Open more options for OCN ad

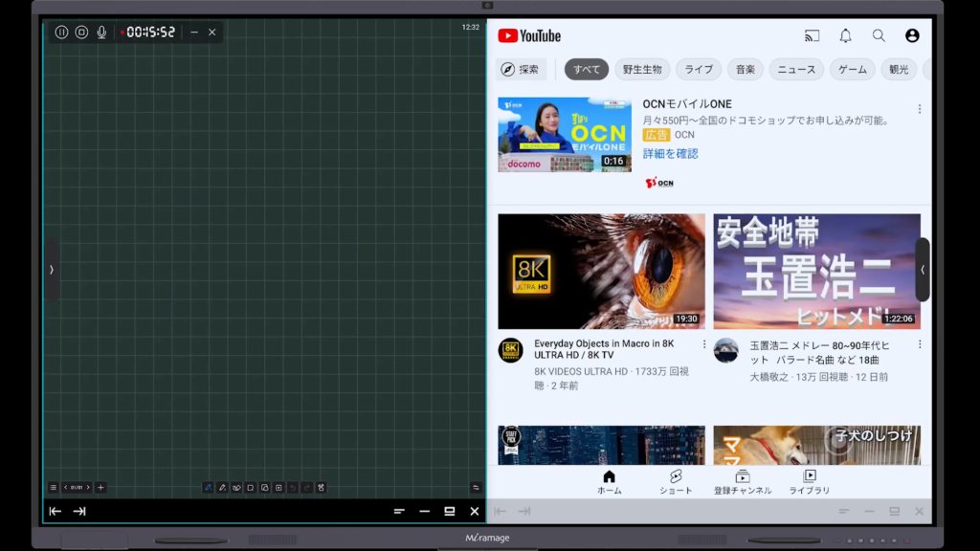(x=920, y=109)
